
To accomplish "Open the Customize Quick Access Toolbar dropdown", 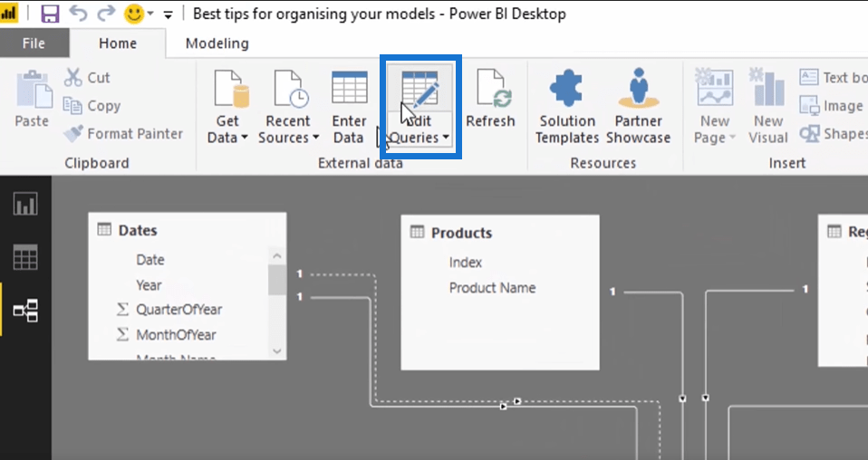I will tap(168, 15).
